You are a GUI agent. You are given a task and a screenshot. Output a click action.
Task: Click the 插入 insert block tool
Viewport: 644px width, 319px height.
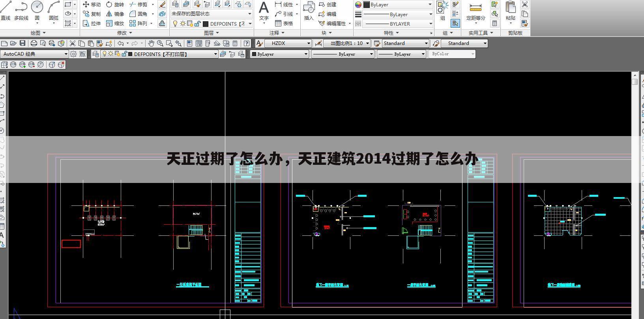309,11
